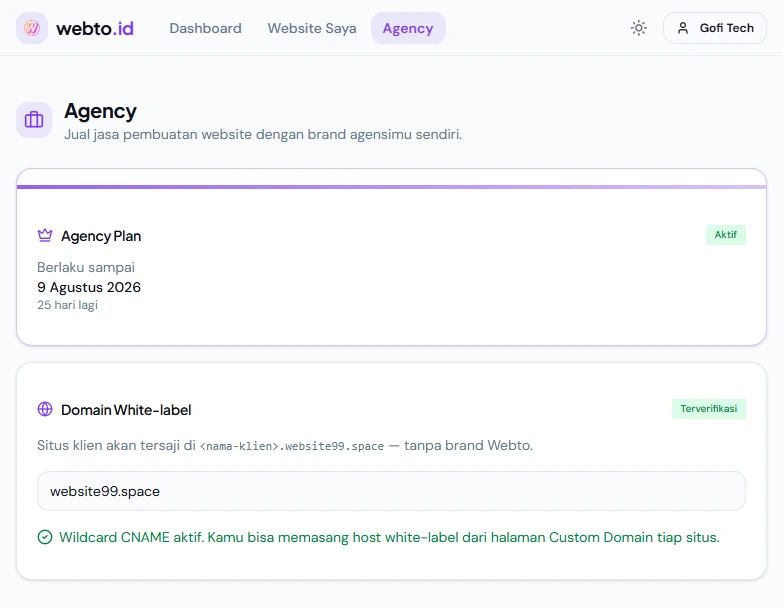Go to the Website Saya tab
This screenshot has width=783, height=607.
tap(312, 28)
